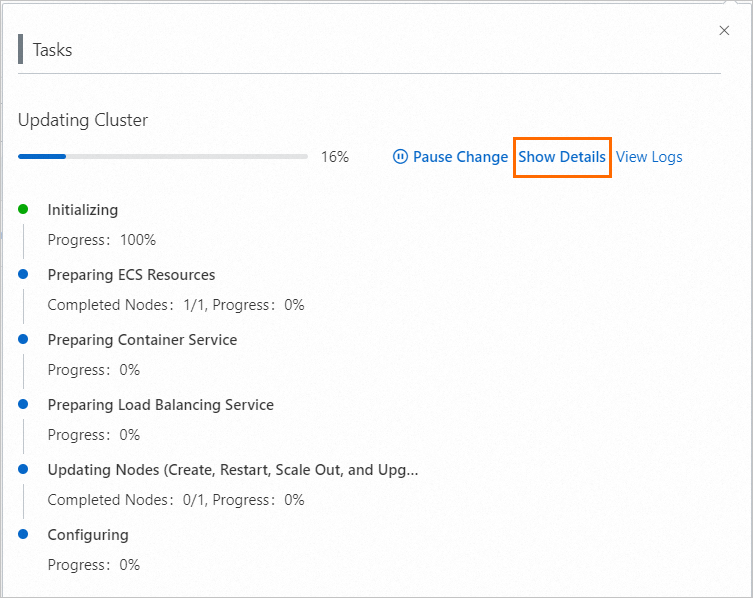Click the 16% progress percentage label
Image resolution: width=753 pixels, height=598 pixels.
(334, 157)
